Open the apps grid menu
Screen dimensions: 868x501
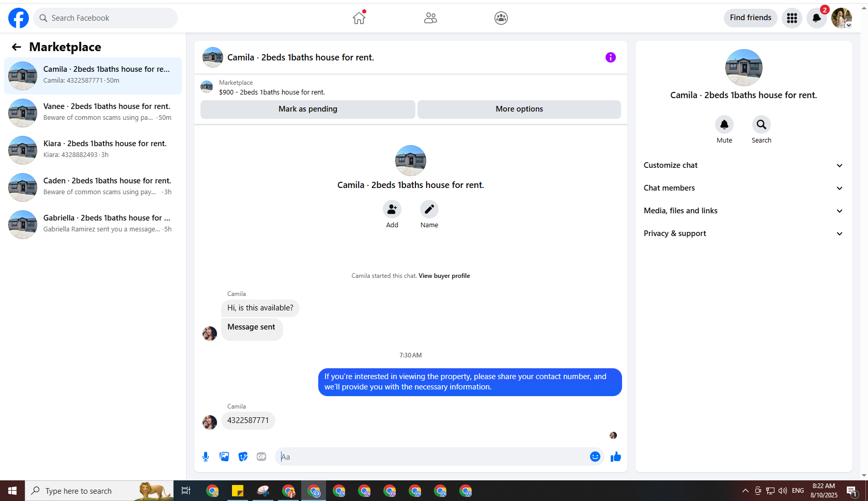click(x=792, y=18)
